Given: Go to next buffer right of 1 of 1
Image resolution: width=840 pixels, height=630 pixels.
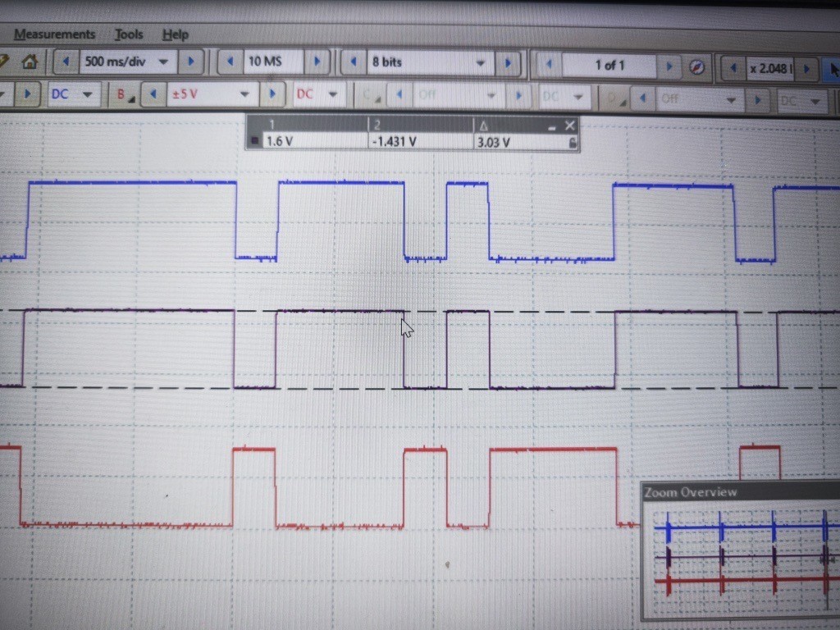Looking at the screenshot, I should click(669, 66).
